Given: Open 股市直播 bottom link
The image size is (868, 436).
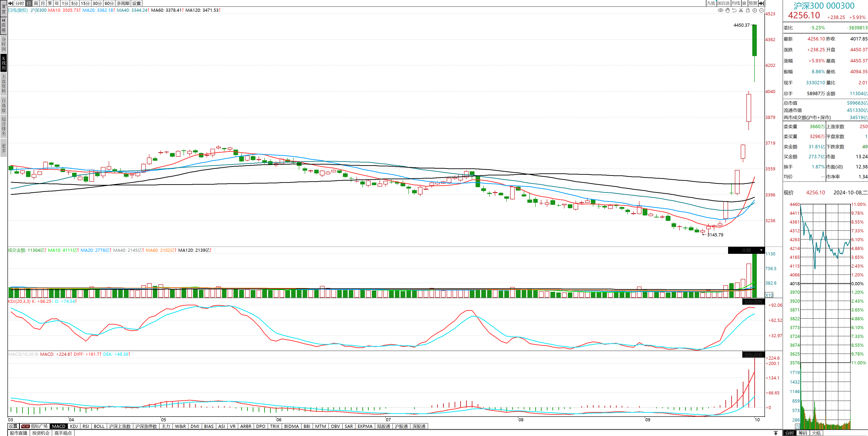Looking at the screenshot, I should coord(19,433).
